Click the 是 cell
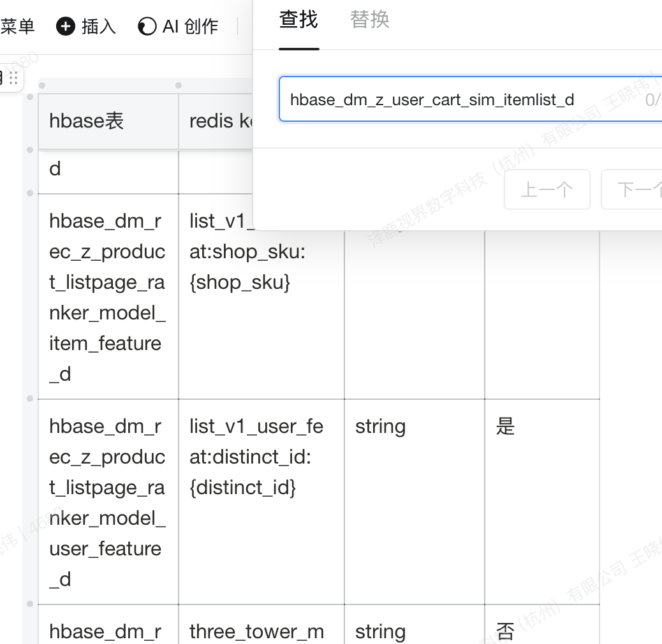The height and width of the screenshot is (644, 662). [x=542, y=502]
